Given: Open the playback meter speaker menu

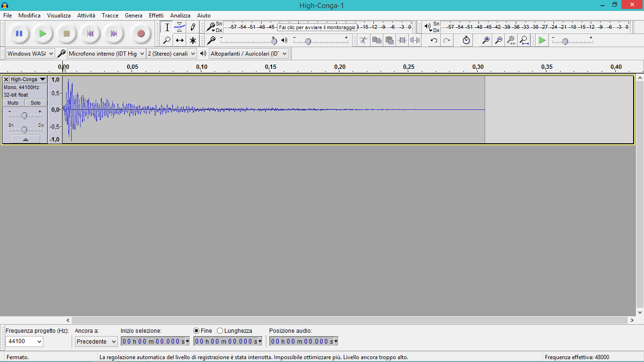Looking at the screenshot, I should (428, 27).
